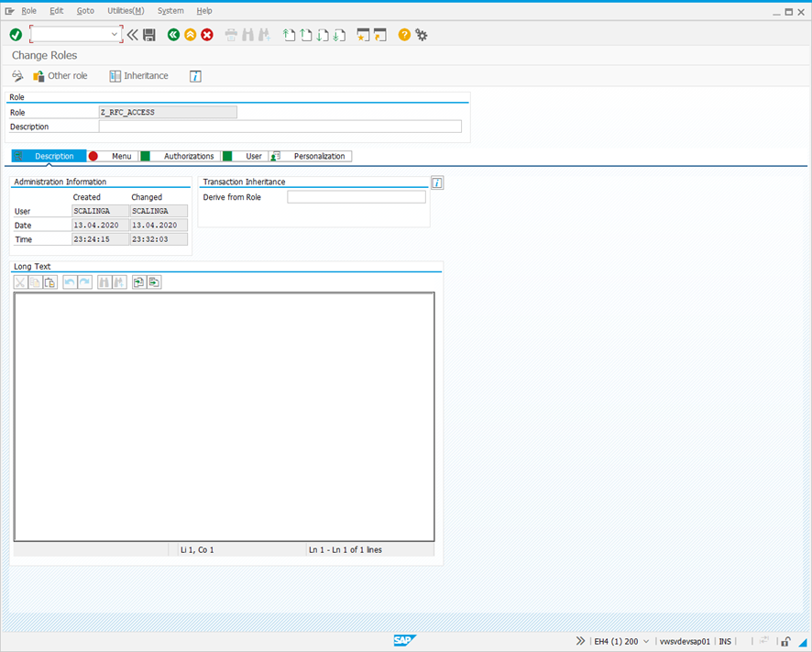Click the Save floppy disk icon

point(149,35)
